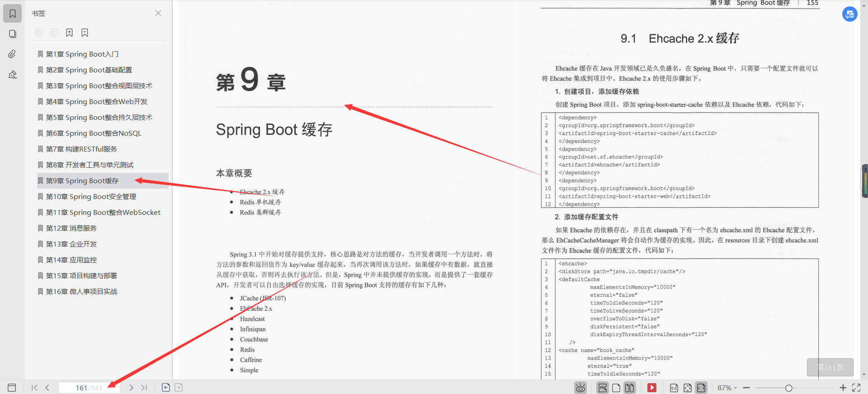
Task: Expand all bookmarks icon
Action: pyautogui.click(x=39, y=33)
